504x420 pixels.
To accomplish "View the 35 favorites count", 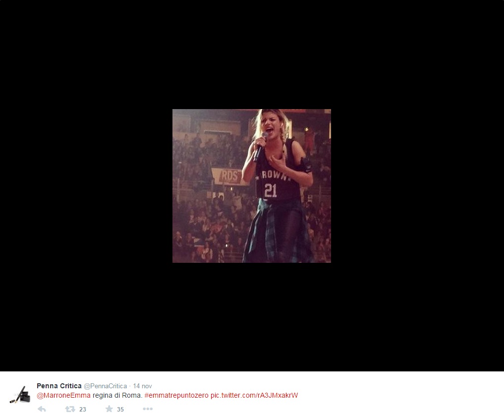I will pos(120,410).
